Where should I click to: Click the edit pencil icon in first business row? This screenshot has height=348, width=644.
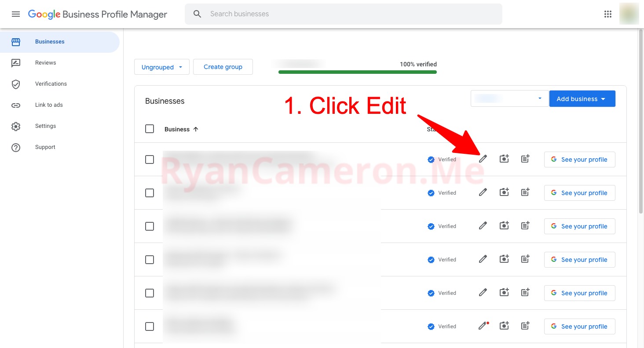[x=483, y=159]
